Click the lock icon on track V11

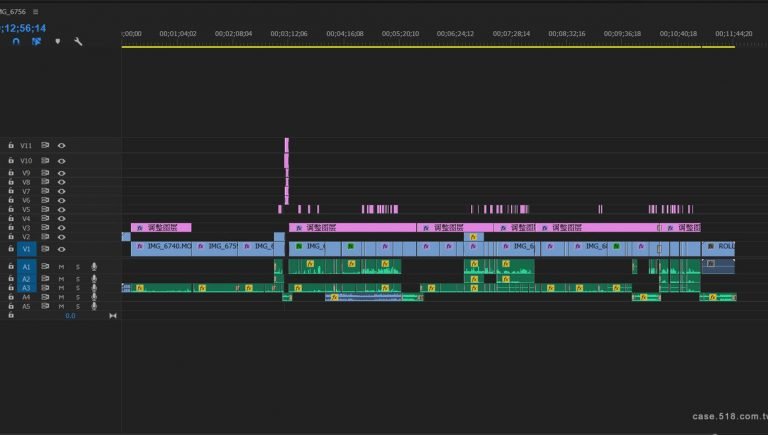(x=10, y=145)
